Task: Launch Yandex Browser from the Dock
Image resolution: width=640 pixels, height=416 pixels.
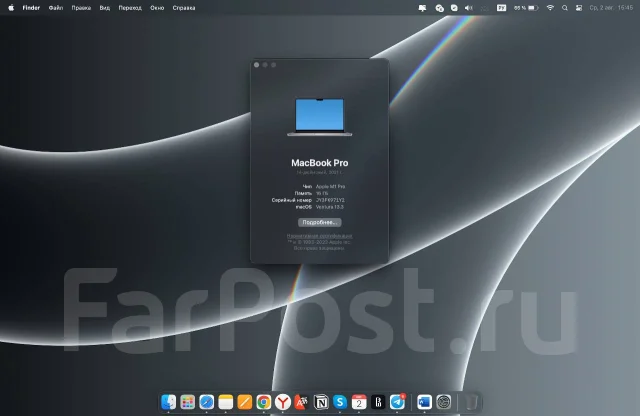Action: pos(283,402)
